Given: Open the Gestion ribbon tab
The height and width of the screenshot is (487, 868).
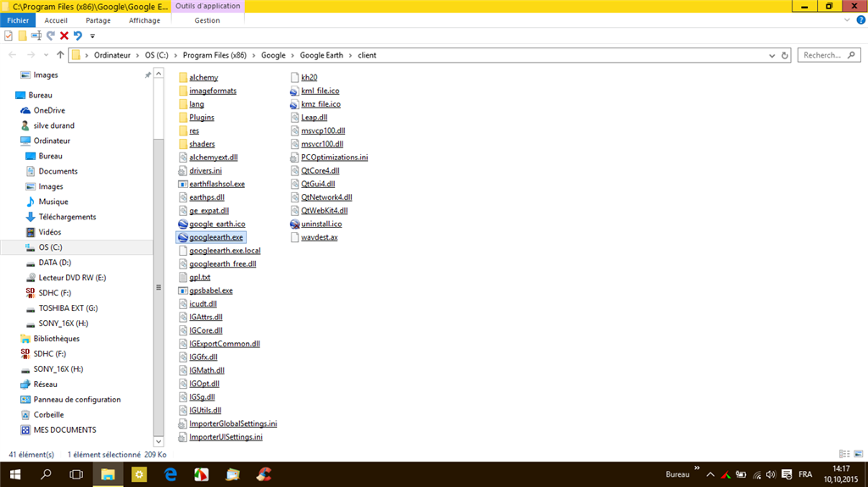Looking at the screenshot, I should (x=207, y=20).
